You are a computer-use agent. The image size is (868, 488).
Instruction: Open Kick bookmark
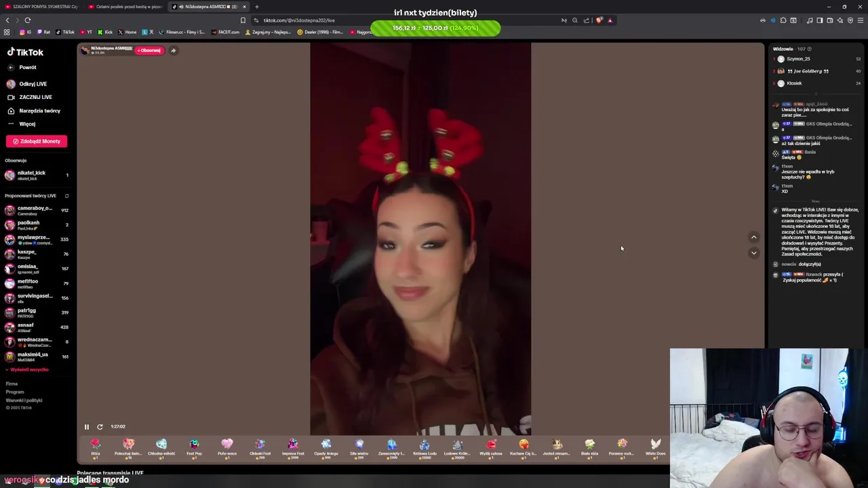coord(105,32)
